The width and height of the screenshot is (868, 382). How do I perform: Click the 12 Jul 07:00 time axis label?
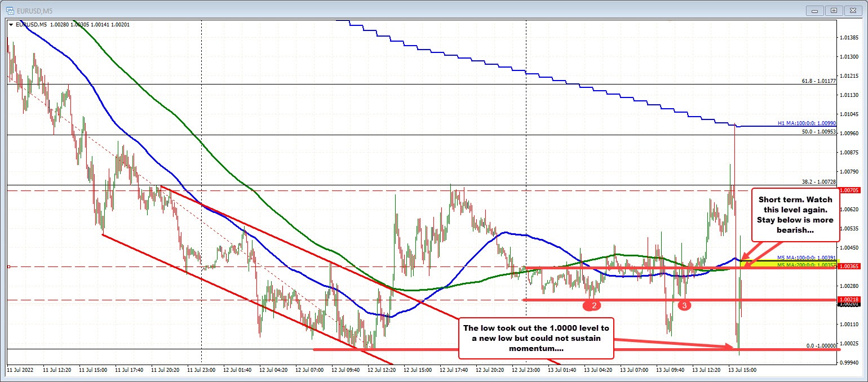[309, 370]
